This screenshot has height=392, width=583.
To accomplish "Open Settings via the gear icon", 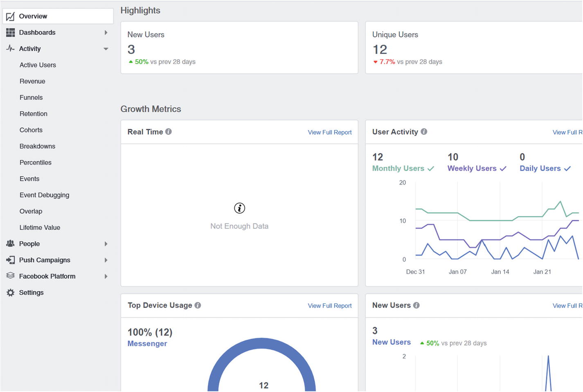I will 10,293.
